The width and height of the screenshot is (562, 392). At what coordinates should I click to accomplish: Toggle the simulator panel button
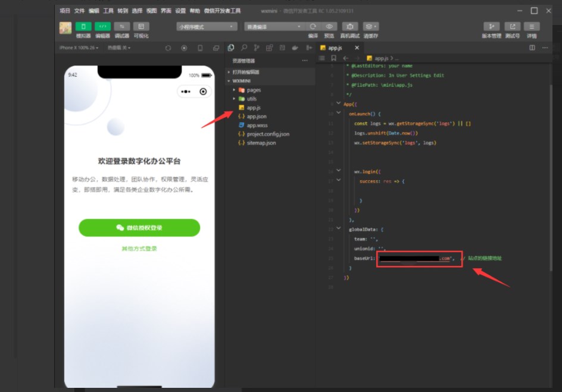point(83,27)
